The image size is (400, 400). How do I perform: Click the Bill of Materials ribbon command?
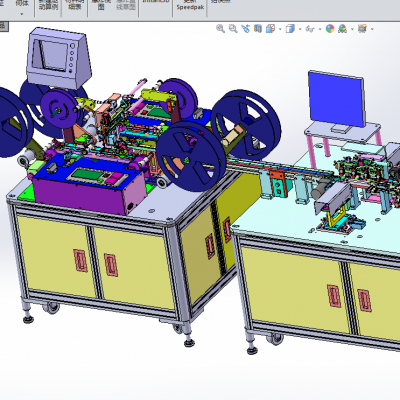pos(74,5)
